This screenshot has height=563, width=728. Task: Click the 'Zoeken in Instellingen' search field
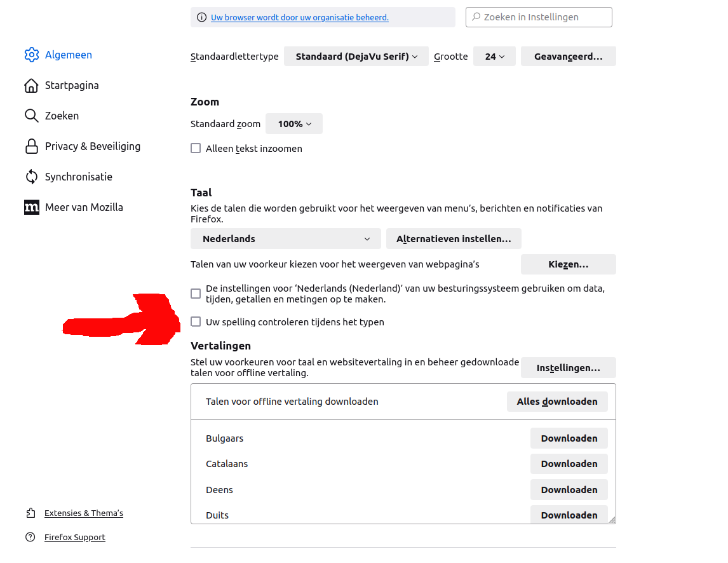tap(539, 17)
